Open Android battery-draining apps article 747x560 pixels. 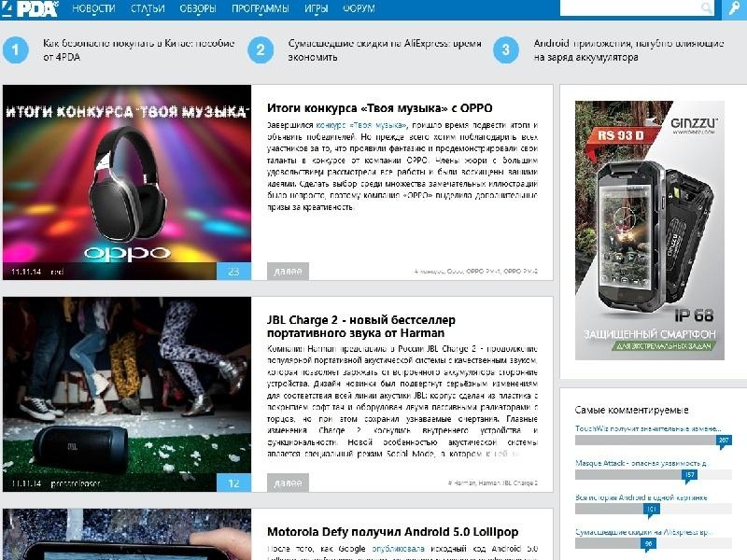click(x=628, y=50)
